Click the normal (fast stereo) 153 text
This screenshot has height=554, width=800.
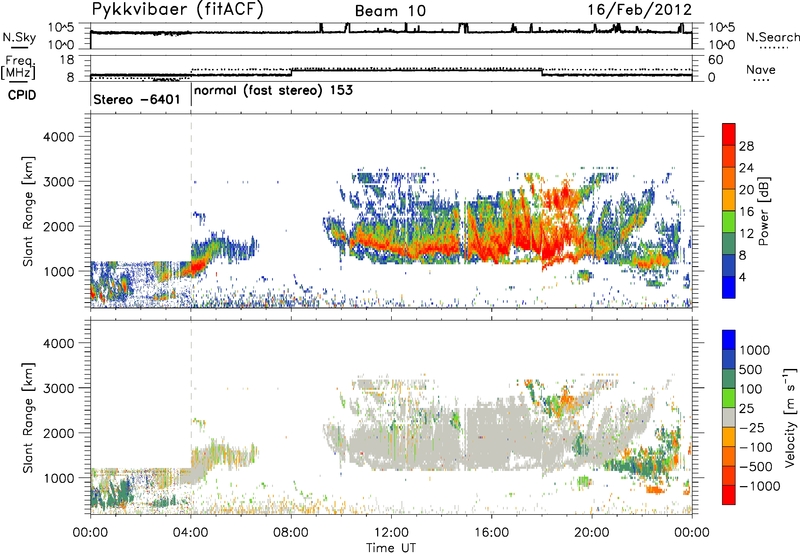tap(273, 91)
